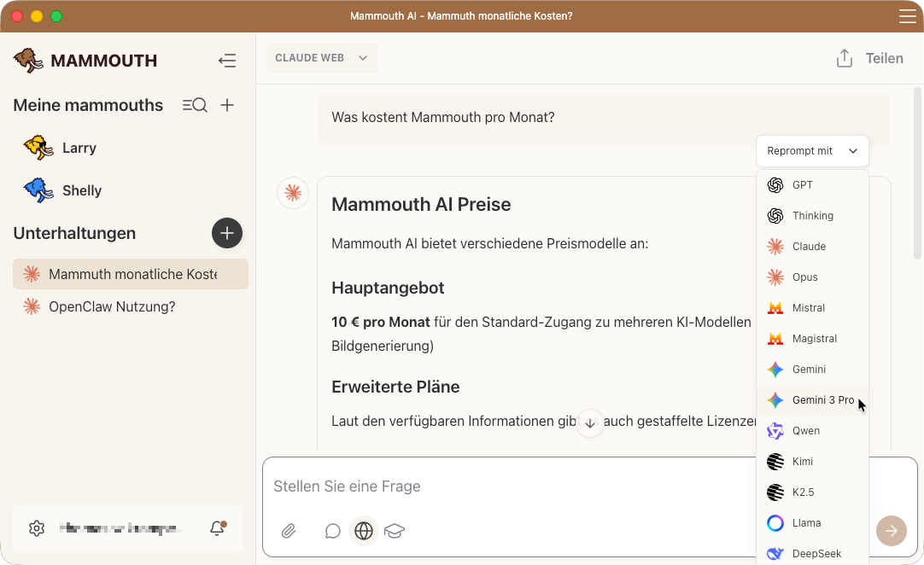This screenshot has width=924, height=565.
Task: Collapse the hamburger menu in the title bar
Action: tap(906, 15)
